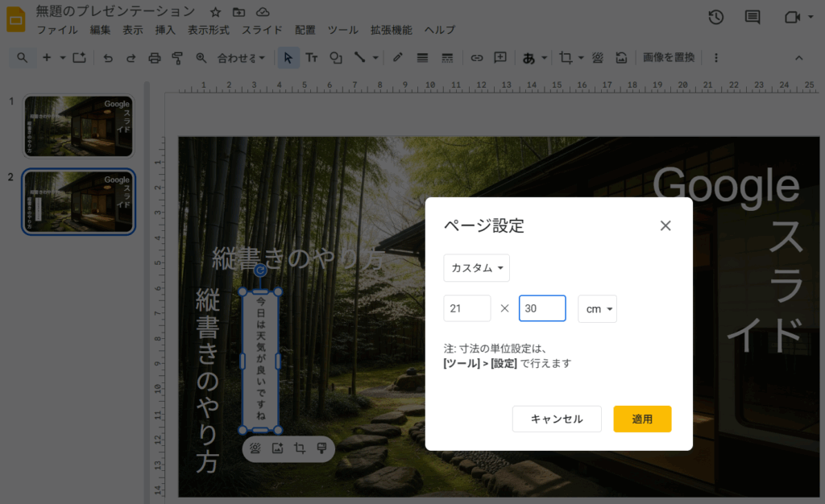
Task: Expand the cm unit dropdown
Action: (597, 309)
